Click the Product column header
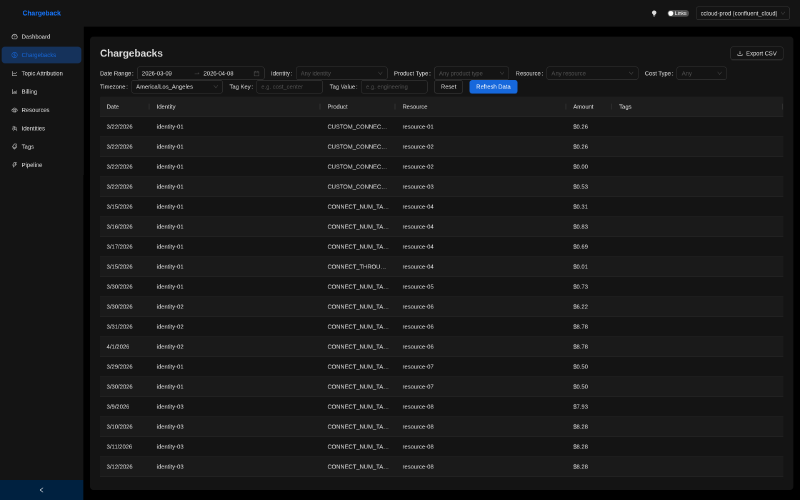The width and height of the screenshot is (800, 500). [x=358, y=107]
